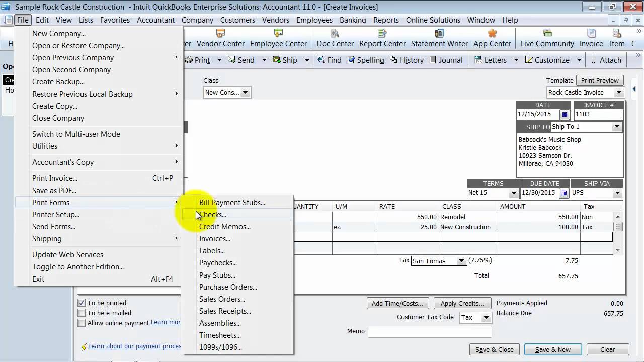The width and height of the screenshot is (644, 362).
Task: Click the Clear button
Action: [x=607, y=349]
